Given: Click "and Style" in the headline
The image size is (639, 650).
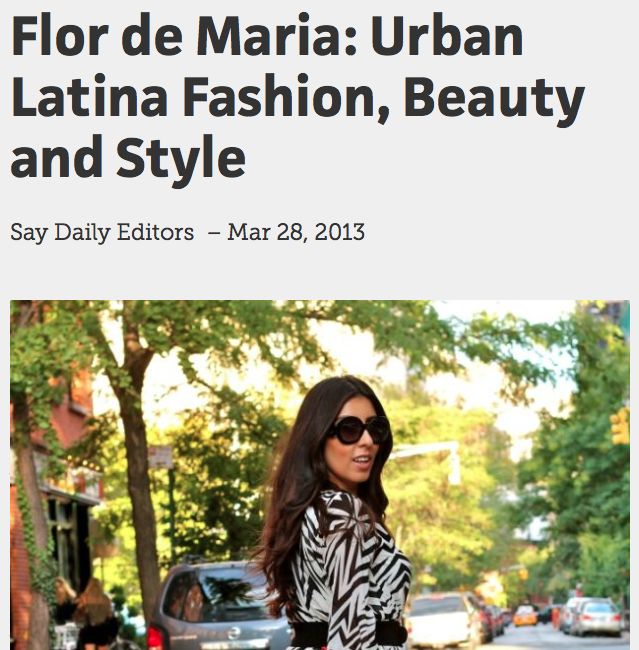Looking at the screenshot, I should 128,160.
